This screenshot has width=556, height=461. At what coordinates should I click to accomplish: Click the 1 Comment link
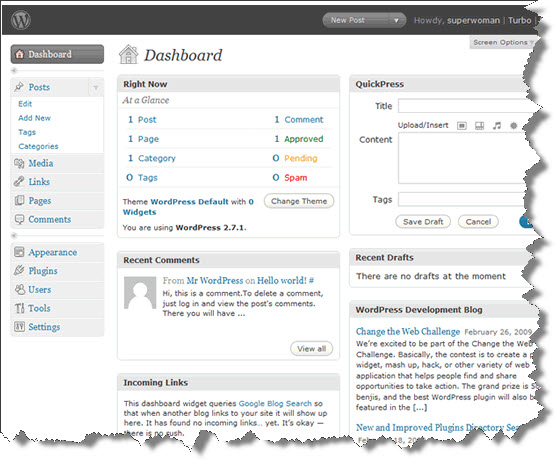click(299, 120)
